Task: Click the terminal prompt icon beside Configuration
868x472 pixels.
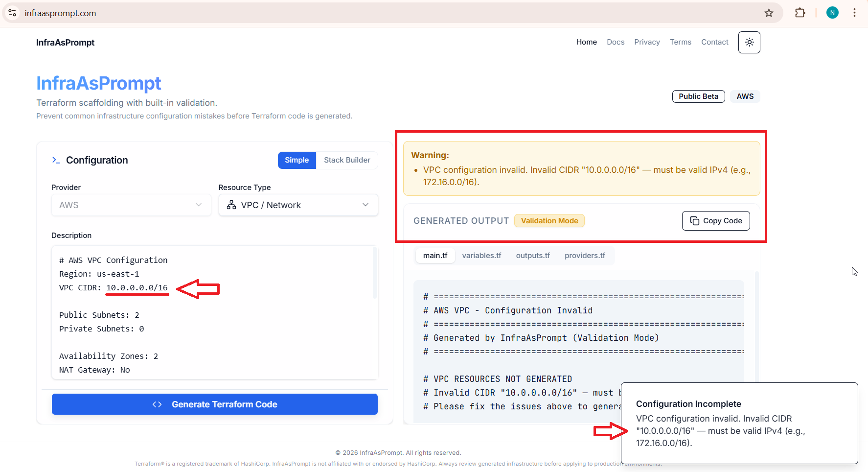Action: tap(56, 160)
